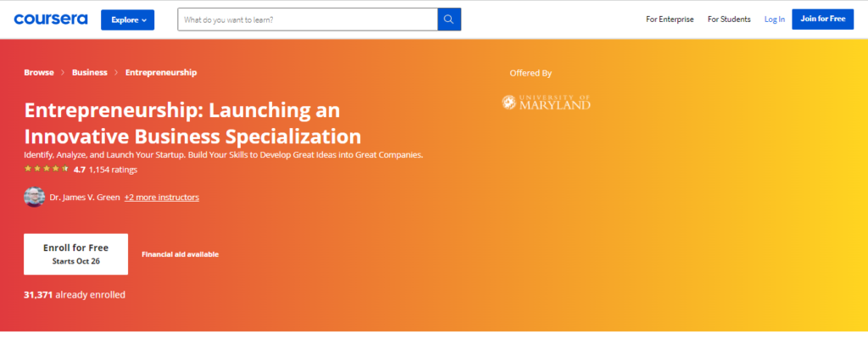Screen dimensions: 868x345
Task: Open For Students page
Action: click(729, 19)
